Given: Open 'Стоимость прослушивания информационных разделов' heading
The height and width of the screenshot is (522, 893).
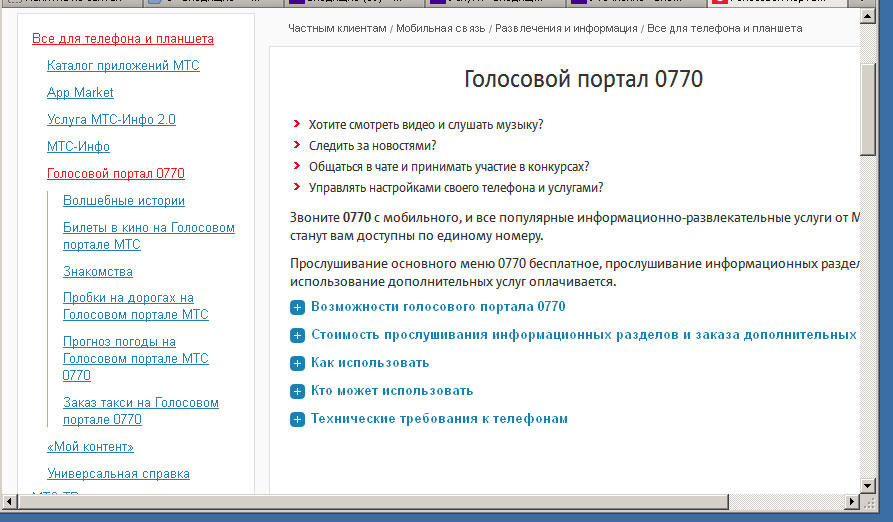Looking at the screenshot, I should point(585,335).
